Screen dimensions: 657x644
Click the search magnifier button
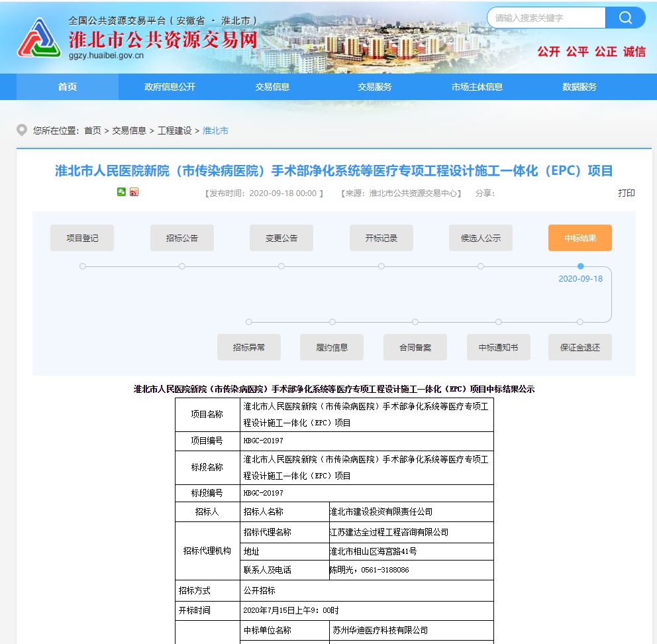(x=625, y=18)
